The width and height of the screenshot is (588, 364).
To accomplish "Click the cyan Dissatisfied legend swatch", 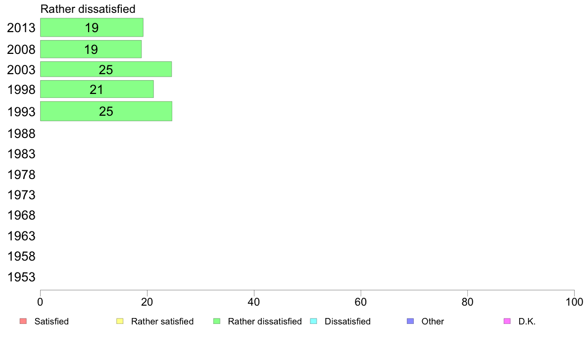I will click(313, 321).
